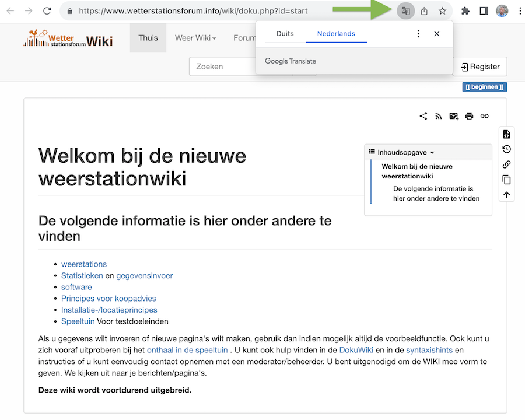This screenshot has height=420, width=525.
Task: Open the share options for this page
Action: 423,116
